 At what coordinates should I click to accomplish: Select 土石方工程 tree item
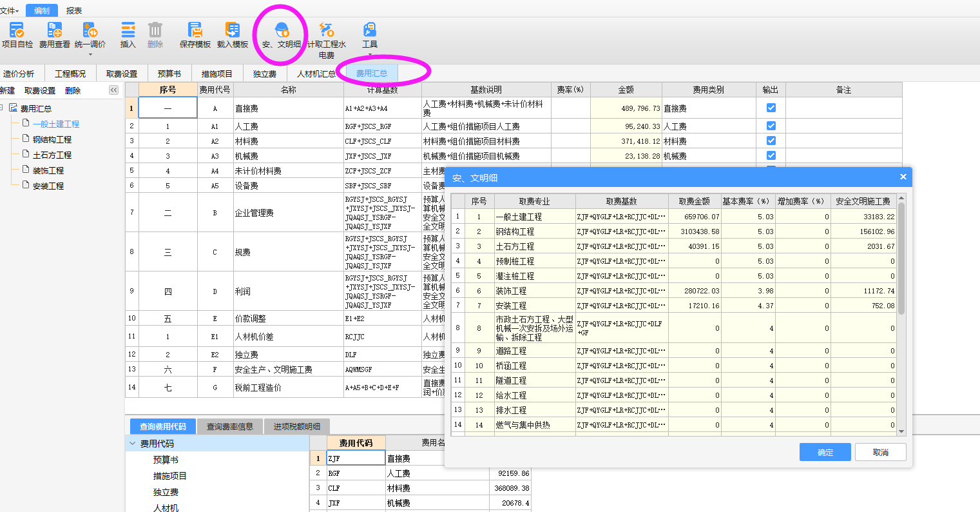(52, 155)
